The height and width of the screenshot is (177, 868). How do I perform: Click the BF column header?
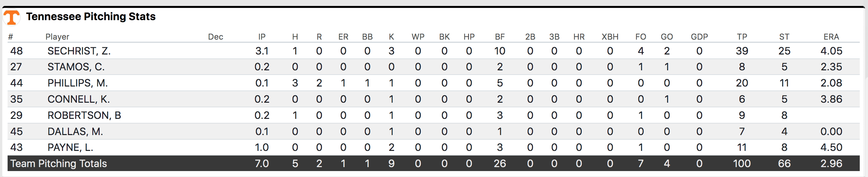(x=500, y=37)
